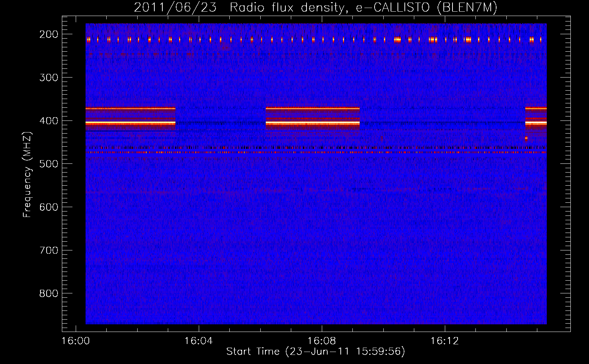Click the 16:04 time tick label
589x364 pixels.
pos(199,341)
